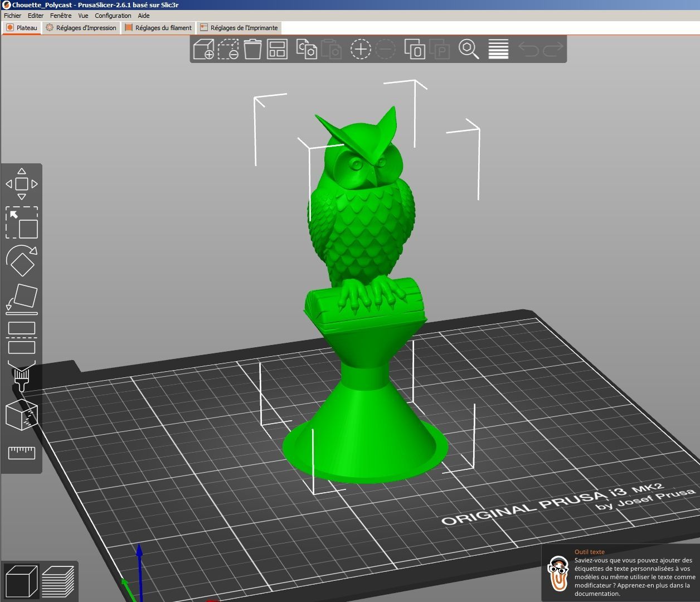This screenshot has height=602, width=700.
Task: Select the Place on face tool
Action: click(22, 299)
